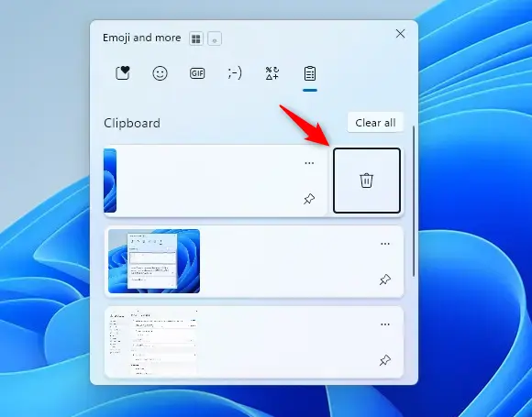This screenshot has height=417, width=532.
Task: Open the Symbols tab
Action: coord(272,73)
